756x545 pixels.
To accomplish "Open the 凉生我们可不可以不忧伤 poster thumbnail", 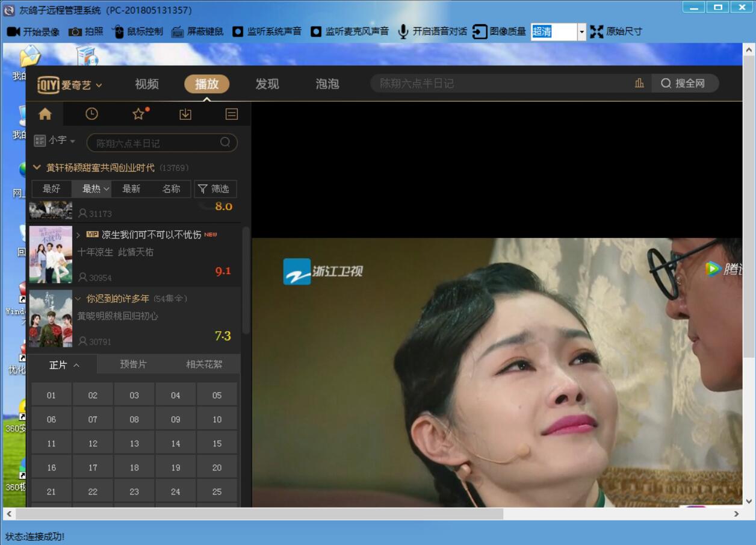I will click(51, 254).
